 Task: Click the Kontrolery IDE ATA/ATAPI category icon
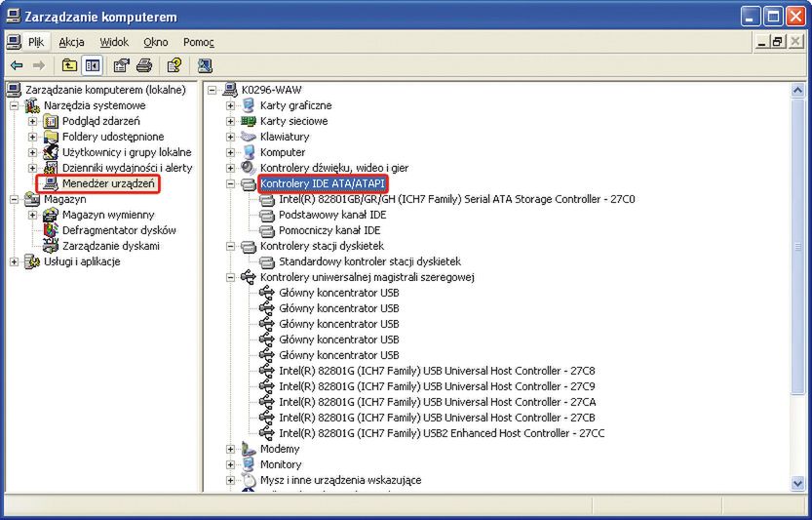click(249, 183)
